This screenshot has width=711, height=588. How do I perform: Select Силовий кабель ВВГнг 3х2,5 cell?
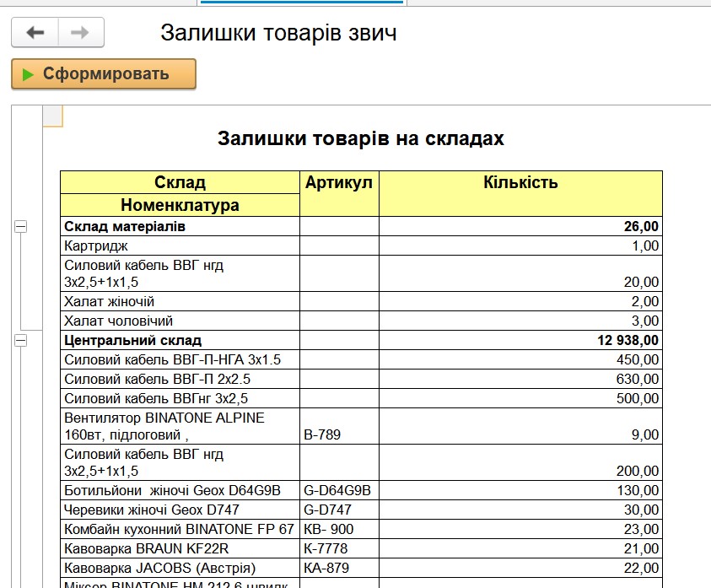point(180,398)
